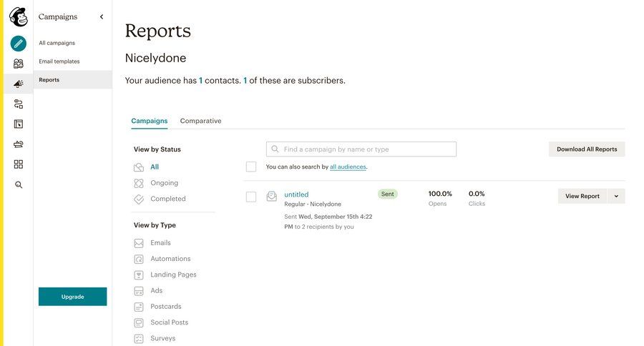
Task: Open the Automations icon in sidebar
Action: (19, 104)
